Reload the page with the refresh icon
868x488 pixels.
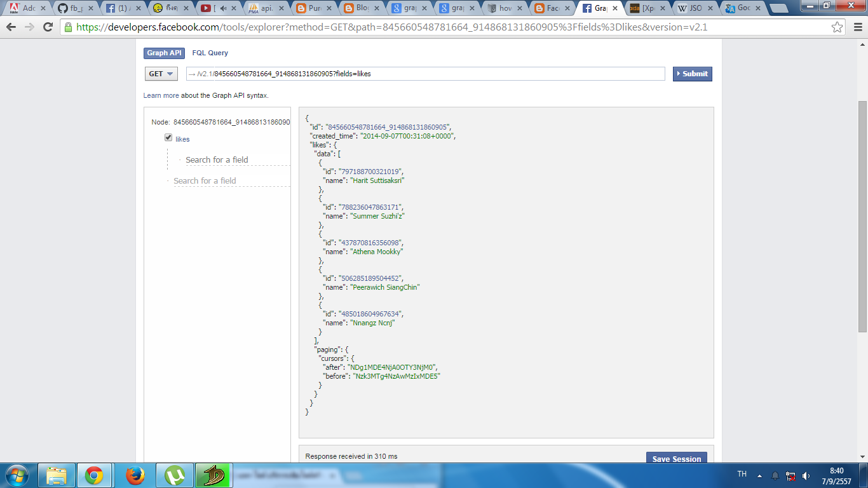click(x=48, y=27)
